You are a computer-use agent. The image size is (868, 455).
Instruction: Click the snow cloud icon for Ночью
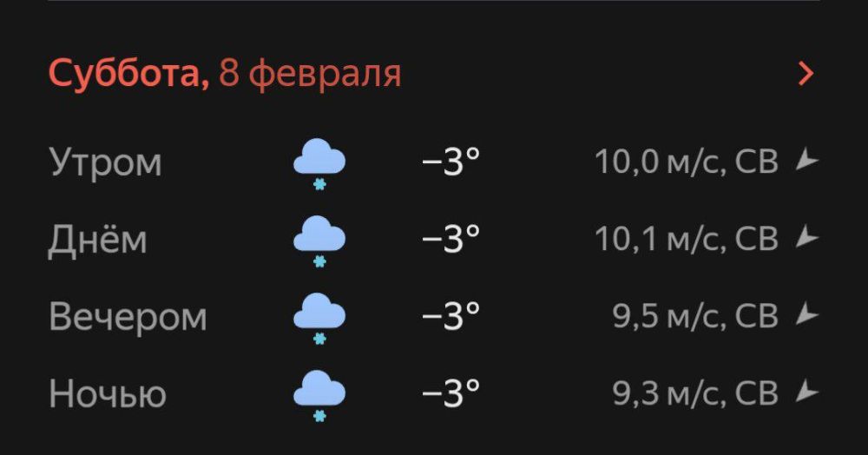tap(319, 395)
